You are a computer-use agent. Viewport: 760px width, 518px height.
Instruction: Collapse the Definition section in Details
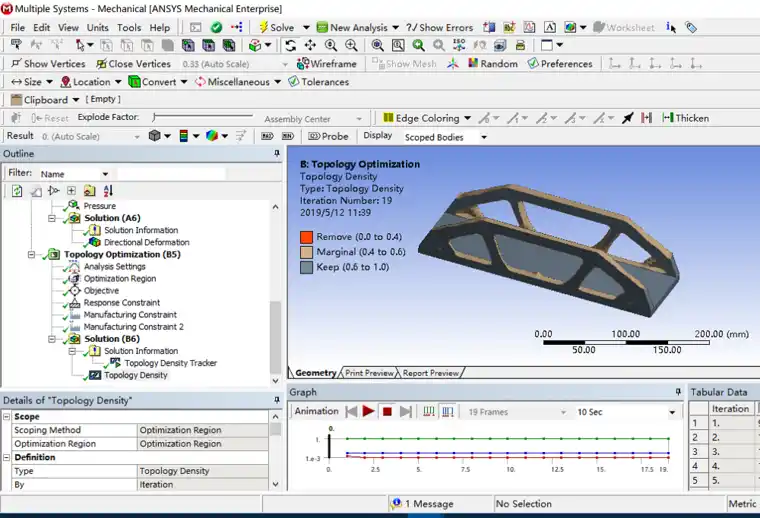click(x=7, y=457)
